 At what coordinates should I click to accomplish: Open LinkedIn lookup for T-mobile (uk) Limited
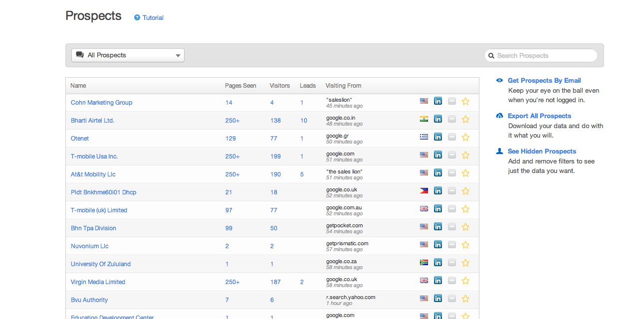(x=437, y=209)
